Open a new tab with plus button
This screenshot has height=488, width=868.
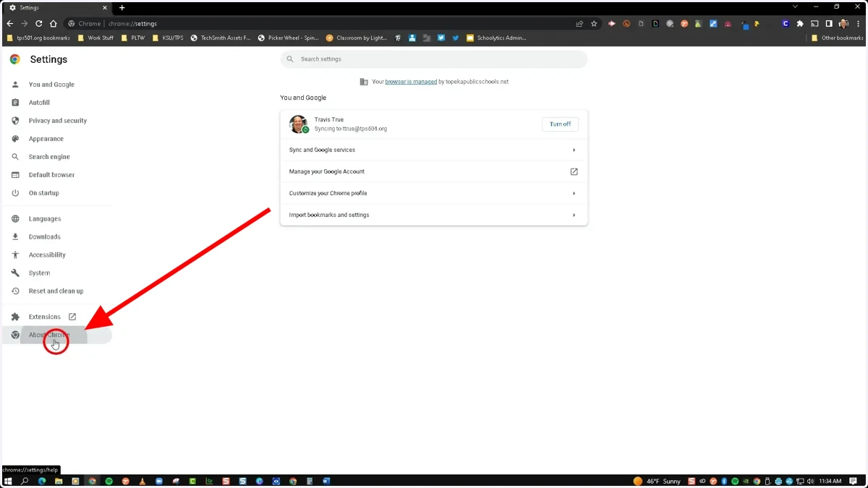pyautogui.click(x=122, y=8)
